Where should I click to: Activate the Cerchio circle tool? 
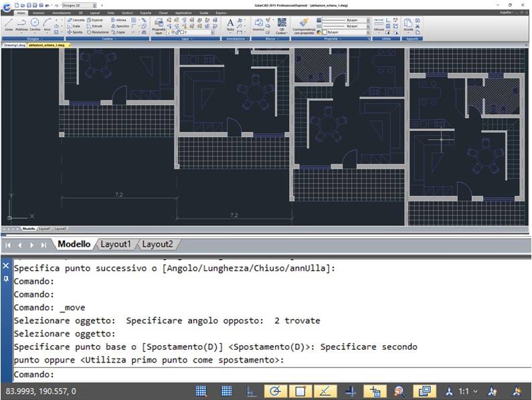coord(35,25)
